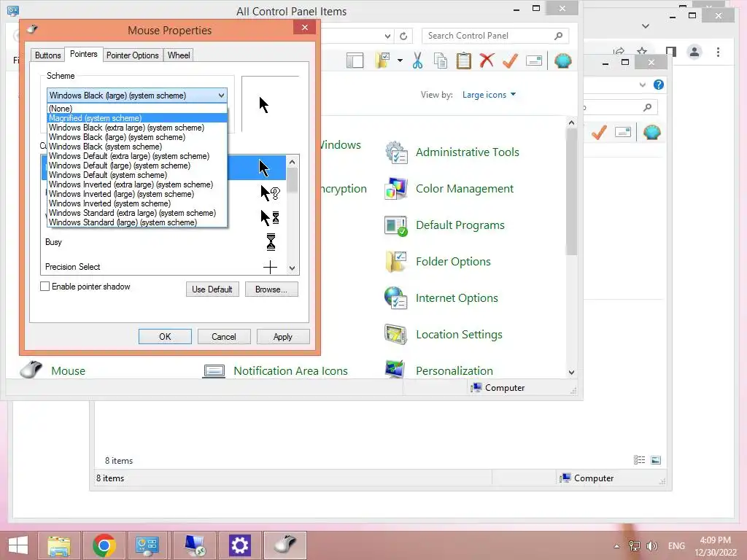Select the Precision Select pointer row

click(163, 267)
